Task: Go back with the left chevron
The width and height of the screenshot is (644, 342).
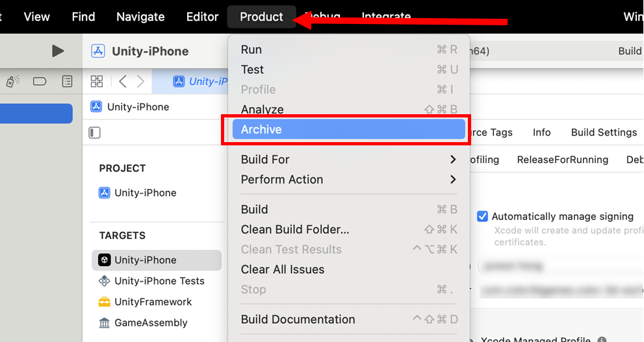Action: click(x=122, y=81)
